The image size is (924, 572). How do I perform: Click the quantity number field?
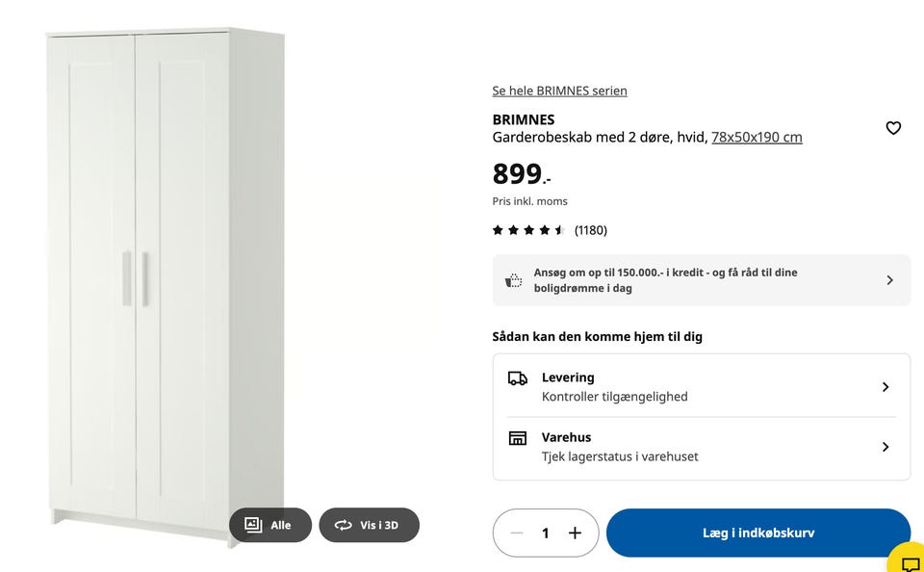[x=546, y=533]
